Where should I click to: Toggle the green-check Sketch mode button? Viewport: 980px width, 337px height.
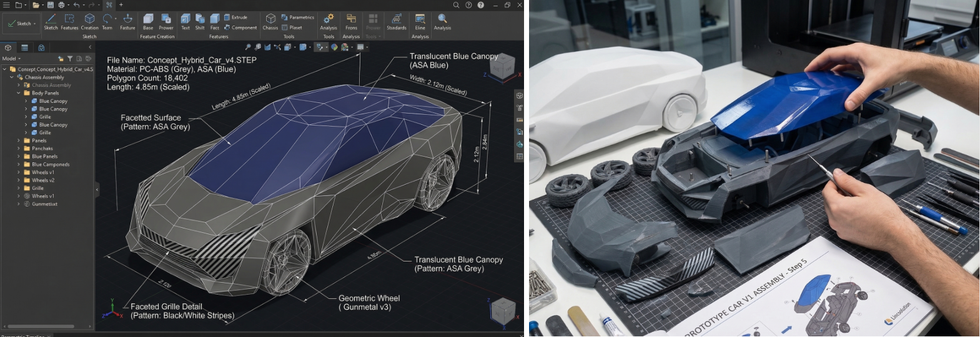[22, 24]
